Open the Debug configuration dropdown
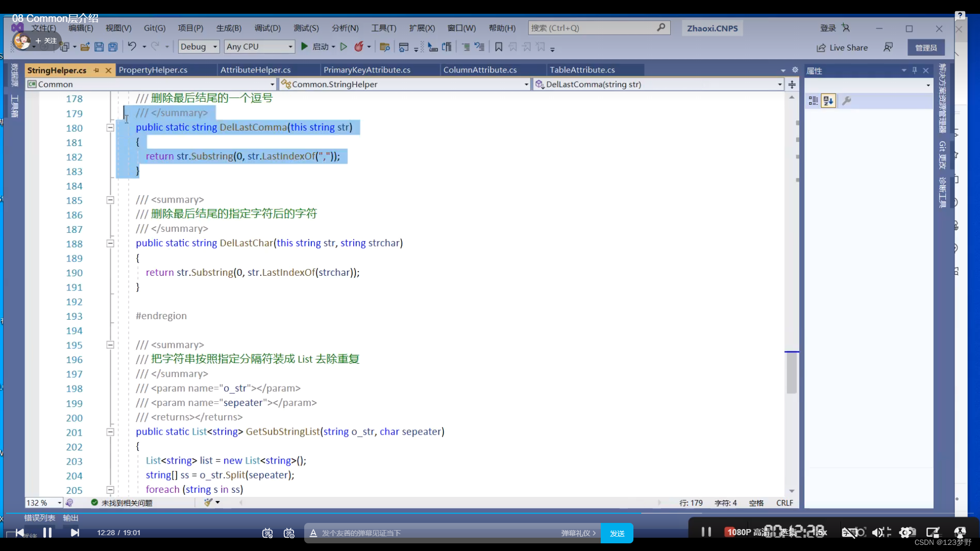 pos(199,46)
